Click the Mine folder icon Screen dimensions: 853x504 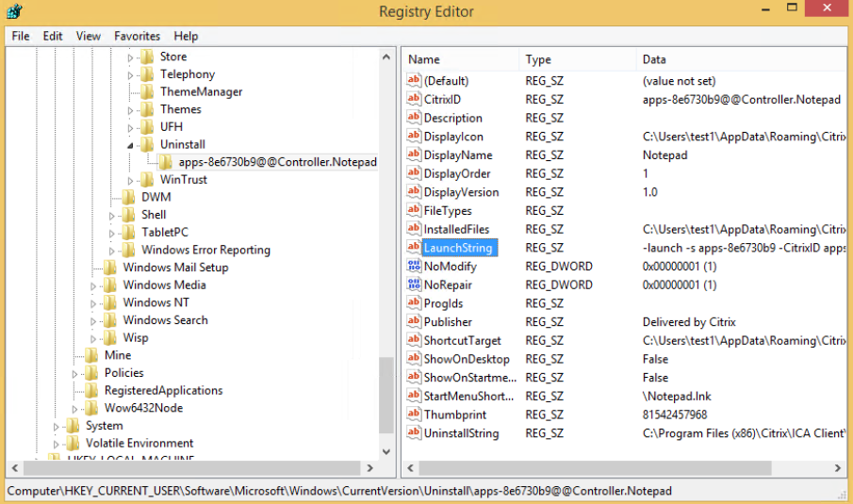(x=91, y=355)
